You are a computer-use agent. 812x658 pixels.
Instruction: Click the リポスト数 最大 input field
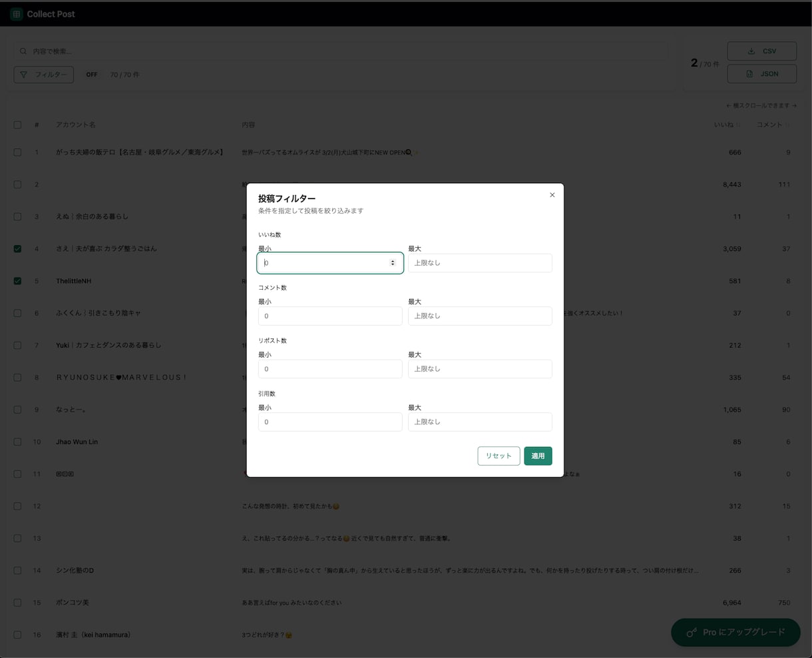[x=480, y=369]
